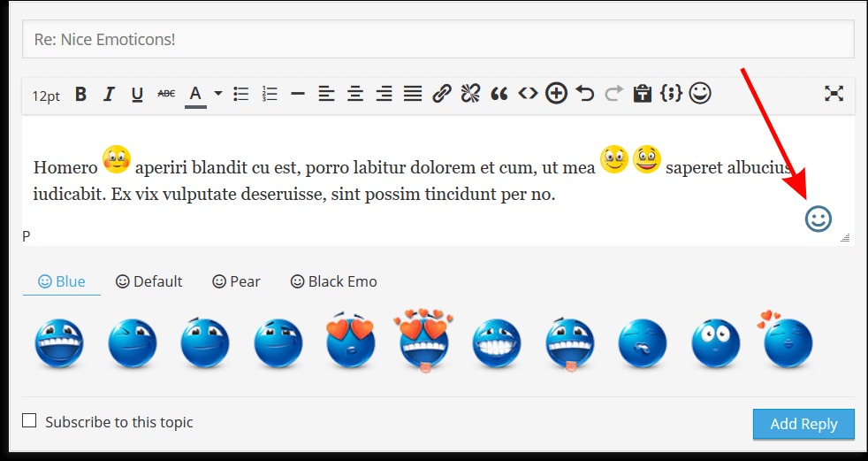Select the Black Emo emoticon tab
Image resolution: width=868 pixels, height=461 pixels.
(x=333, y=281)
